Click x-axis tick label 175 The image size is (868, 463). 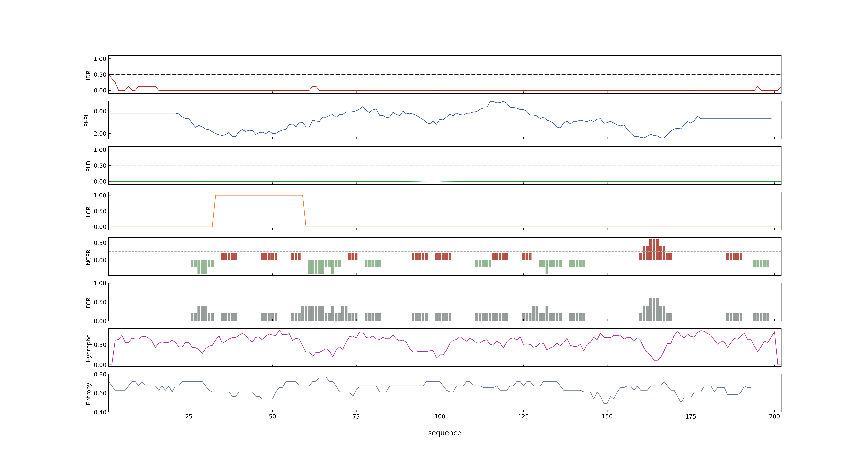(691, 416)
